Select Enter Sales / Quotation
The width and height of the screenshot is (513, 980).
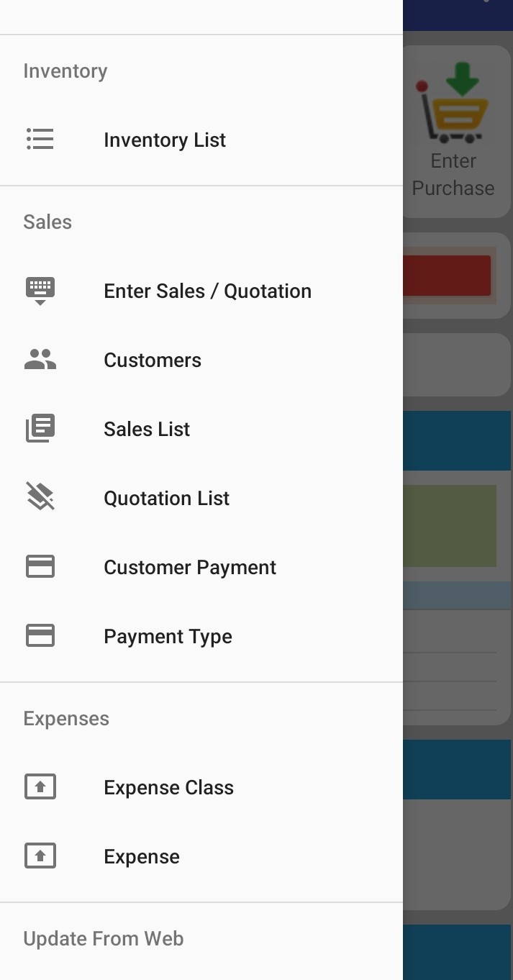(201, 291)
